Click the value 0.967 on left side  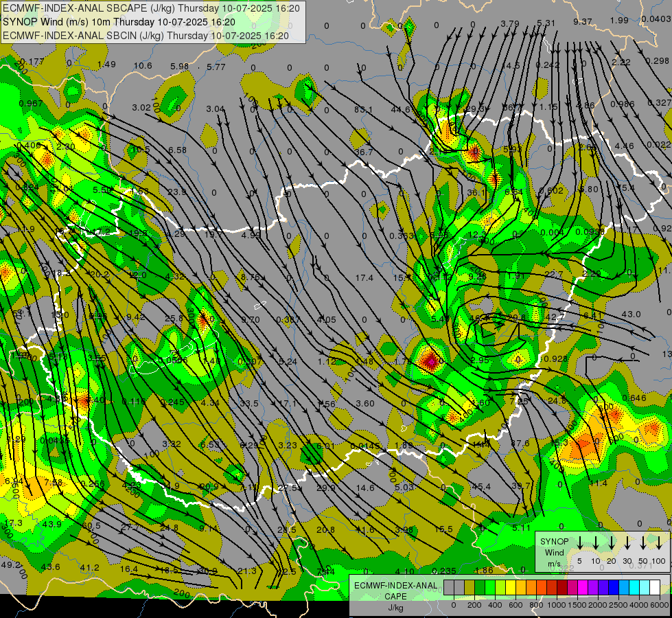pos(31,104)
